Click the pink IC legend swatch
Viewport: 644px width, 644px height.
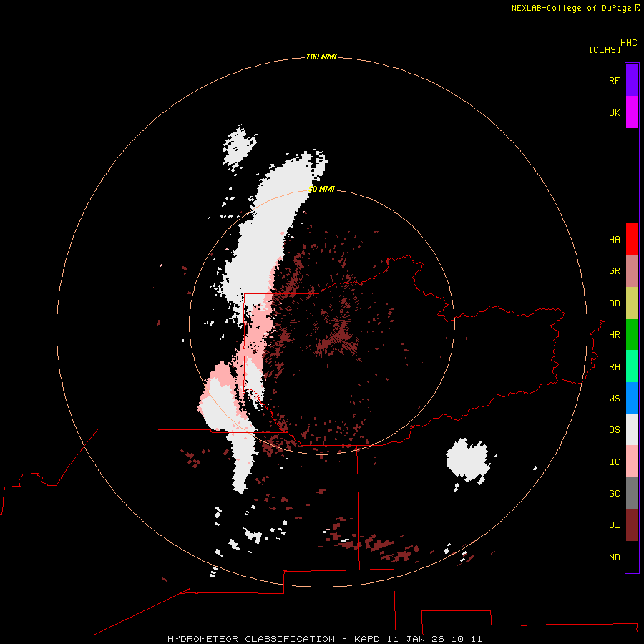(x=632, y=462)
